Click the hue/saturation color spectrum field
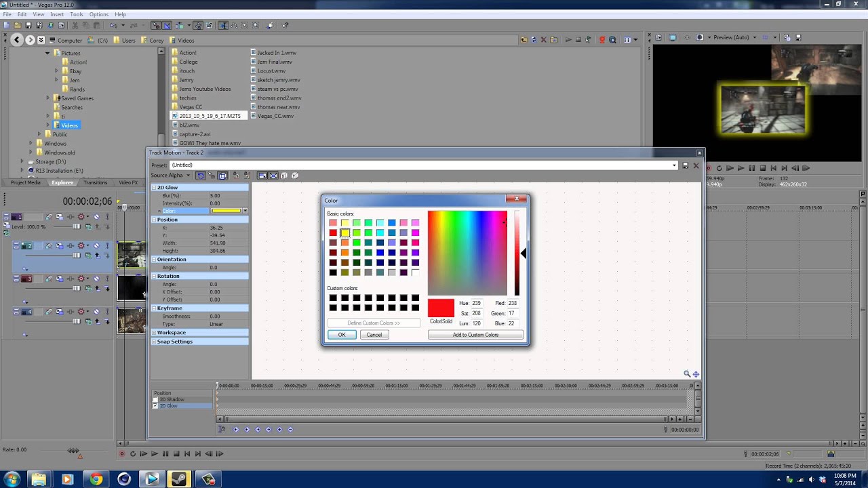 point(467,253)
